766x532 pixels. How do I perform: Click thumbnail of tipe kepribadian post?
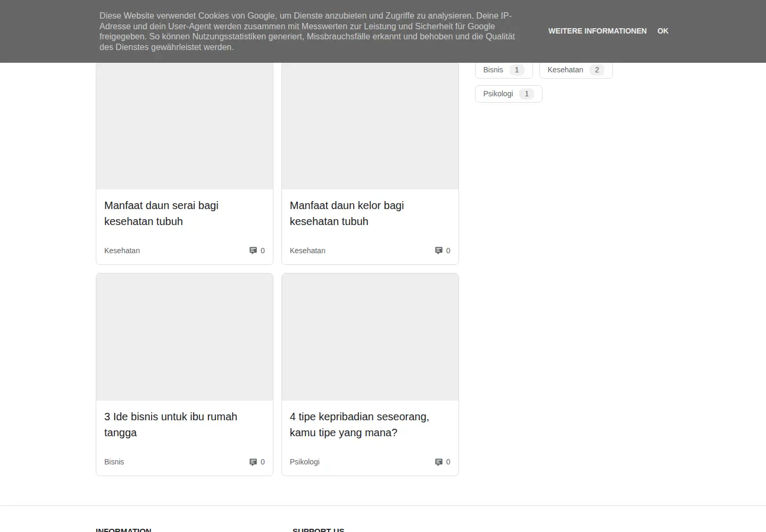click(x=370, y=337)
